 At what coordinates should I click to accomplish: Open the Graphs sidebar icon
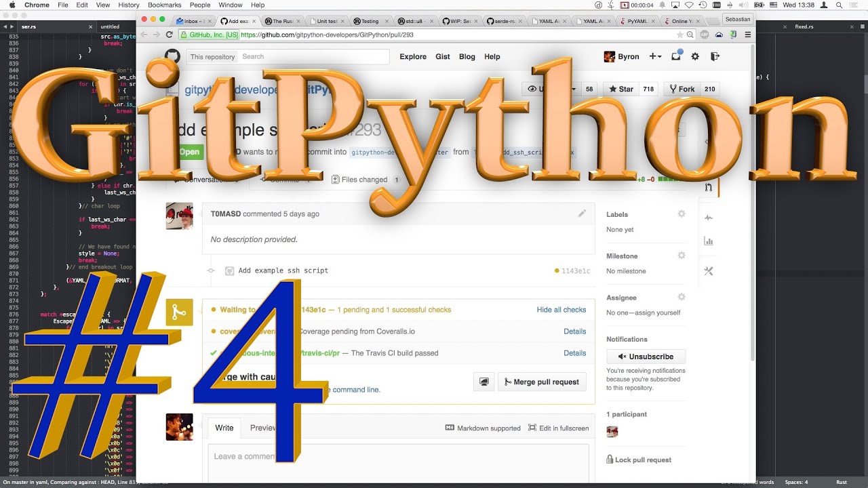[x=709, y=241]
